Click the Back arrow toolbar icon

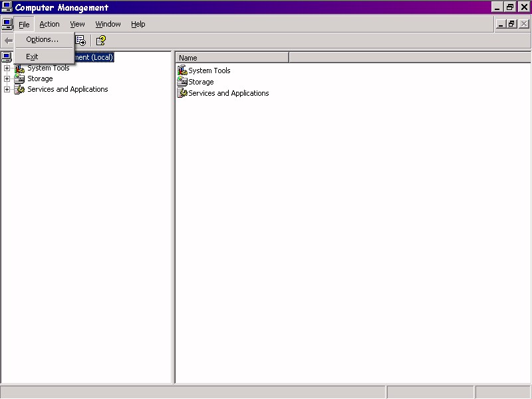[x=9, y=41]
